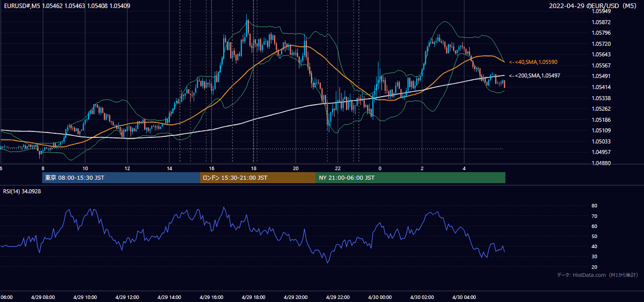
Task: Click price axis value 1.05186
Action: point(601,120)
